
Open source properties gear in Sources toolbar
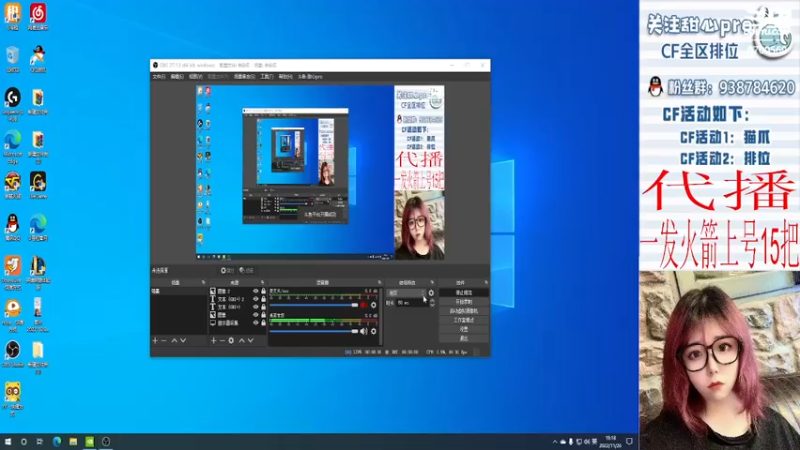pyautogui.click(x=231, y=340)
